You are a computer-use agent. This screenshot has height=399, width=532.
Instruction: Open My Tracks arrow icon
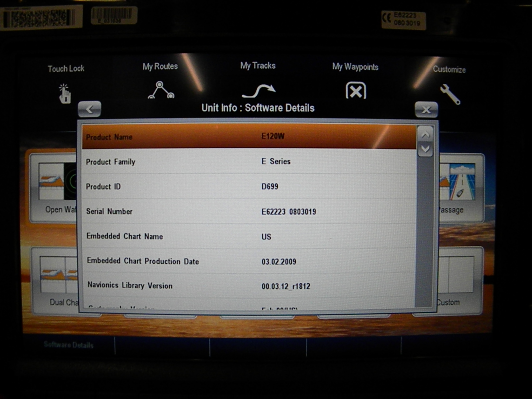258,91
